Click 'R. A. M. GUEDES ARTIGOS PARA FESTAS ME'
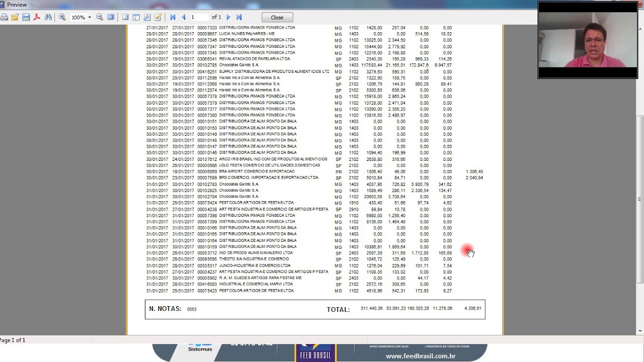Image resolution: width=644 pixels, height=362 pixels. pyautogui.click(x=260, y=278)
